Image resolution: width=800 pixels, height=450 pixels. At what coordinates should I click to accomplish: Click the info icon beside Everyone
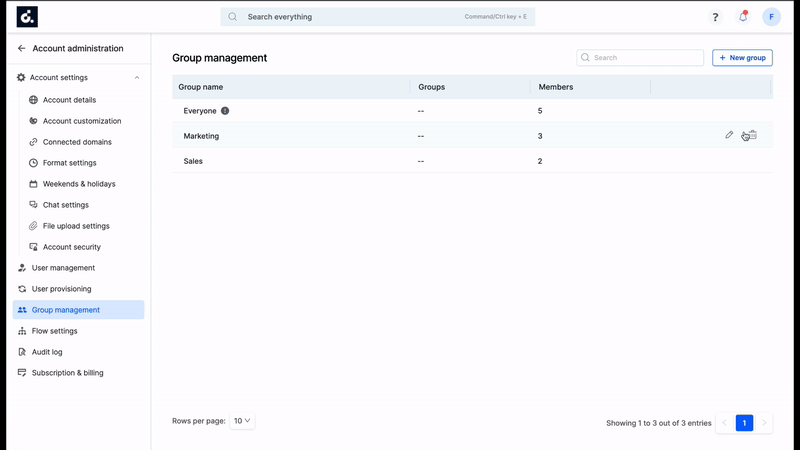click(x=225, y=111)
